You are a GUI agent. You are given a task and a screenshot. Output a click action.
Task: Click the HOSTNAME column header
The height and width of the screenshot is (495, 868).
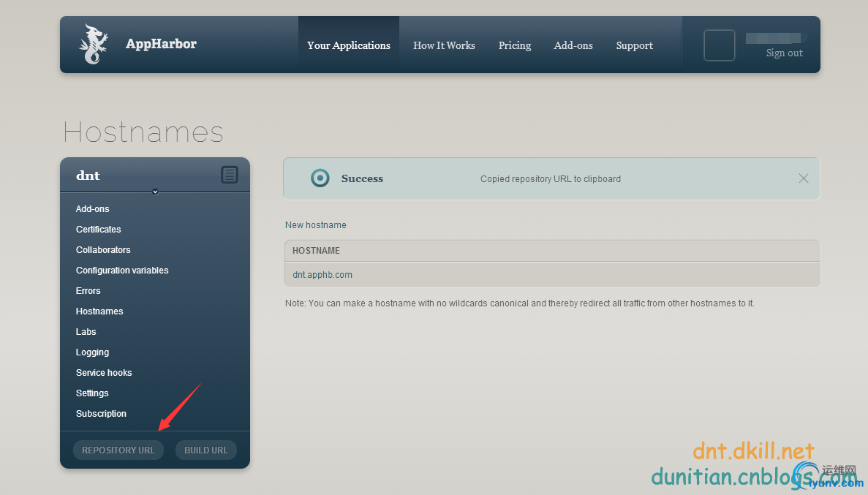[x=316, y=251]
